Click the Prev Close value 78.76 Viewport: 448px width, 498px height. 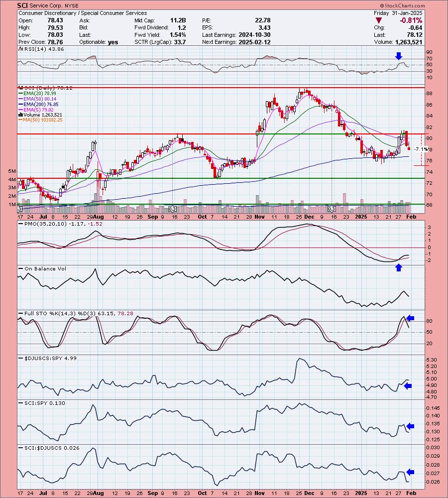tap(55, 42)
